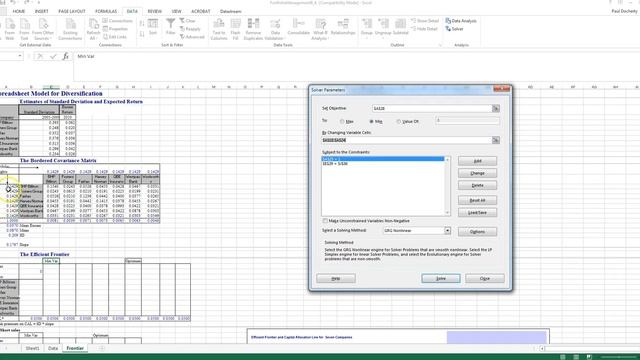Open the PAGE LAYOUT tab
Viewport: 640px width, 360px height.
[x=72, y=11]
